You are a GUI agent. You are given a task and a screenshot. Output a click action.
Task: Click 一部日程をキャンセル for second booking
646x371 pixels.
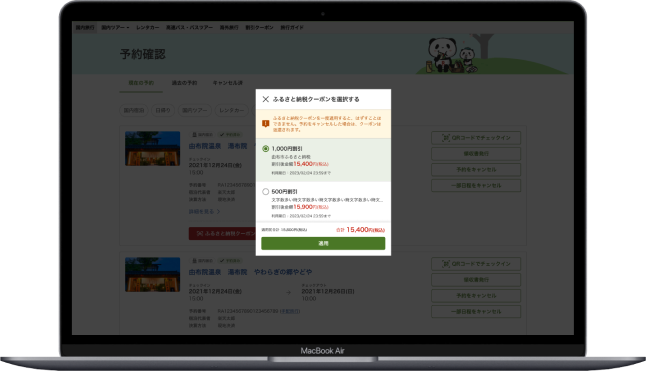476,312
